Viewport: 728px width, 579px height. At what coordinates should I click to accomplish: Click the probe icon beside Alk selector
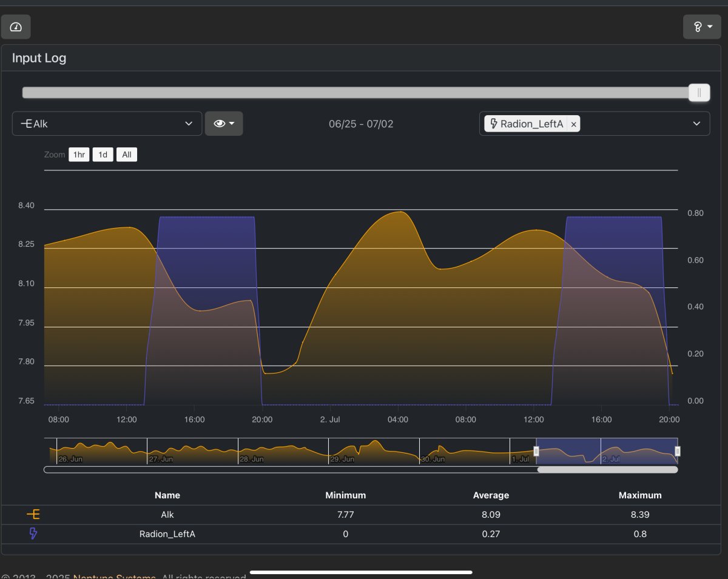(26, 124)
